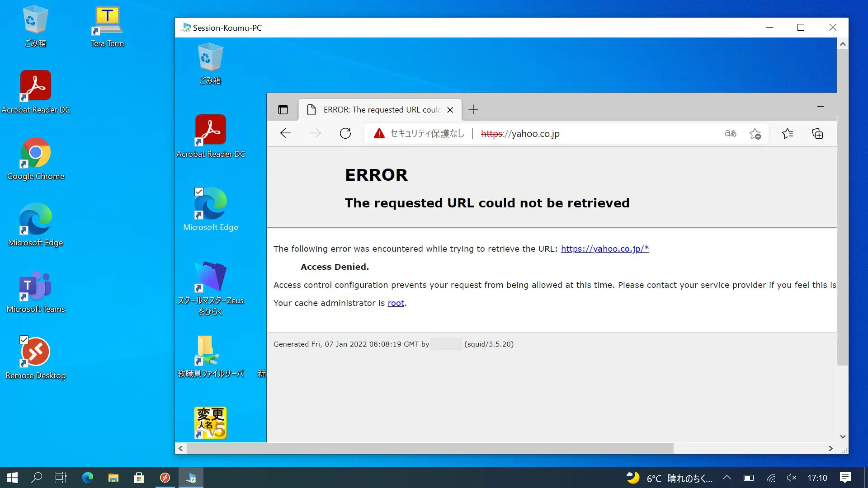Open the Recycle Bin on the local desktop
Viewport: 868px width, 488px height.
click(35, 26)
